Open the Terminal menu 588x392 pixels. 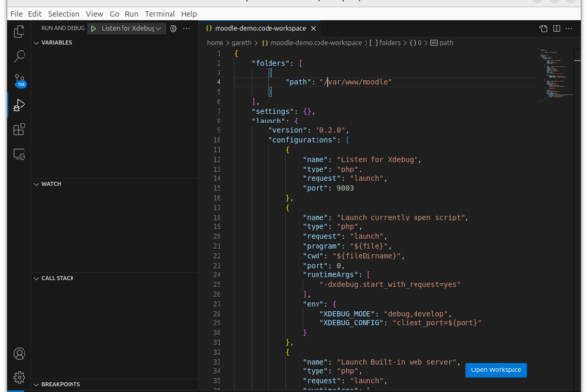pos(160,14)
